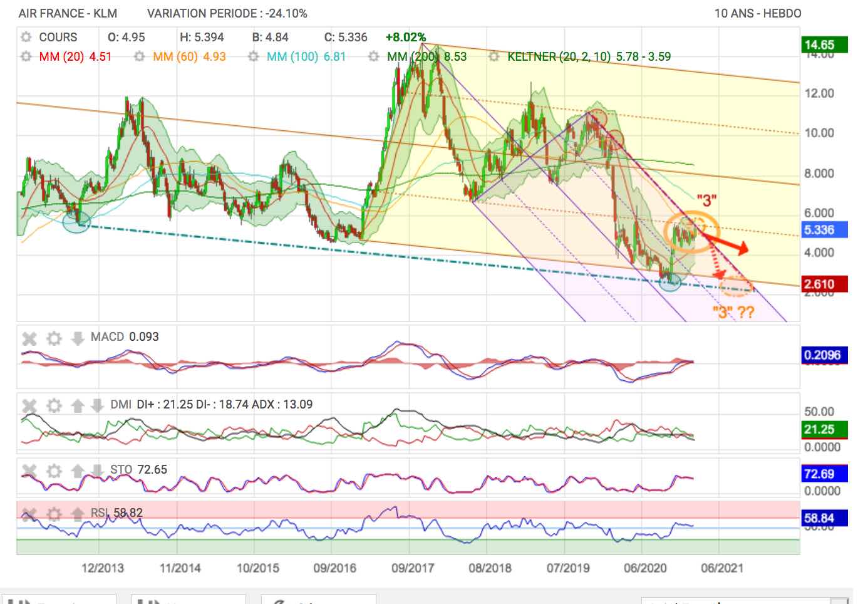Click the 08/2018 date axis label
The image size is (868, 604).
(490, 568)
